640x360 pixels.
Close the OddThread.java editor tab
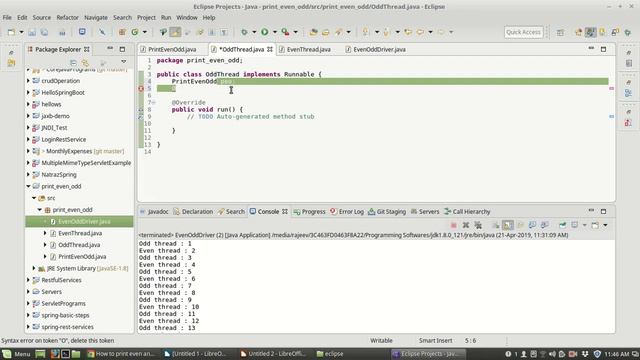click(270, 49)
